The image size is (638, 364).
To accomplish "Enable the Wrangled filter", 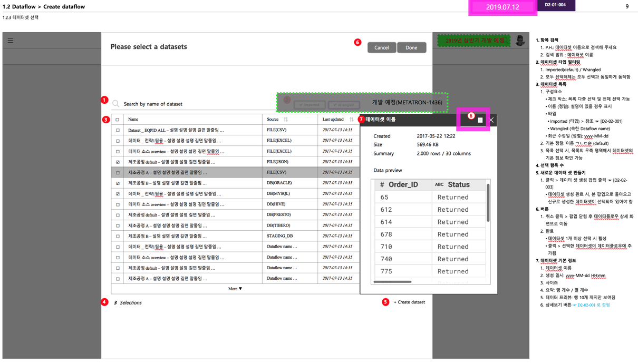I will pyautogui.click(x=343, y=104).
